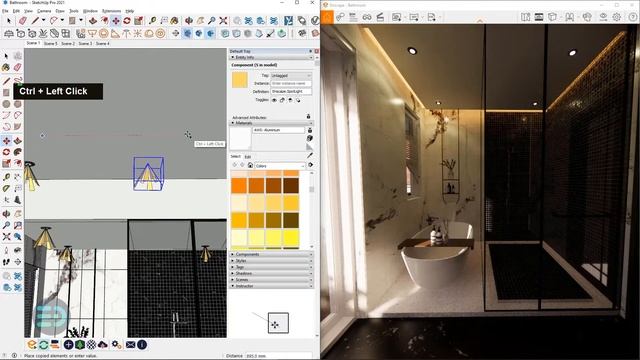640x360 pixels.
Task: Pin the Default Tray
Action: (310, 51)
